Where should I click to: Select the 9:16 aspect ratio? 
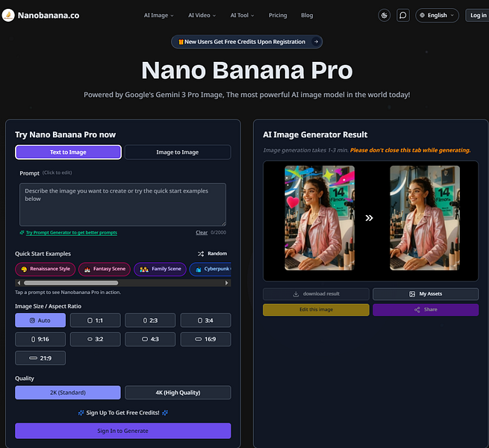click(x=40, y=339)
